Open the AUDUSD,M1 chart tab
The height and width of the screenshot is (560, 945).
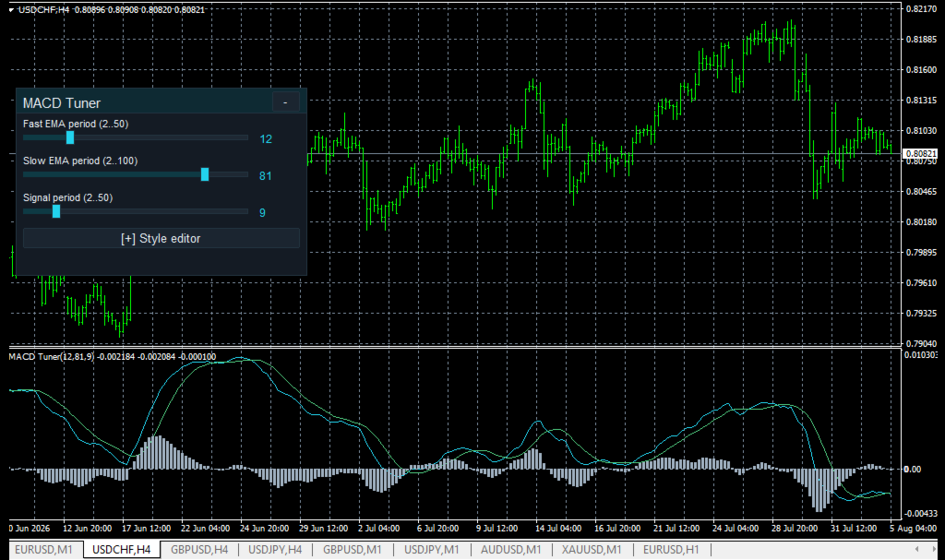click(x=511, y=550)
